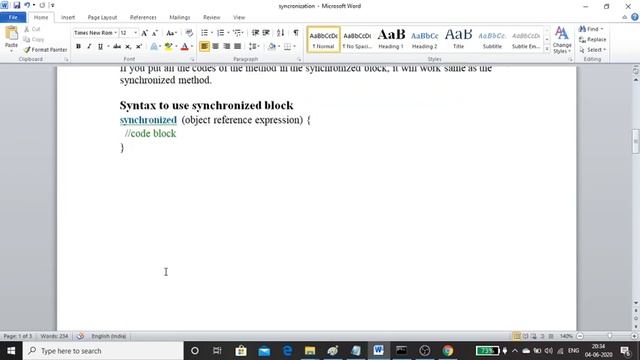Click the Copy button in Clipboard
Viewport: 640px width, 360px height.
coord(34,39)
